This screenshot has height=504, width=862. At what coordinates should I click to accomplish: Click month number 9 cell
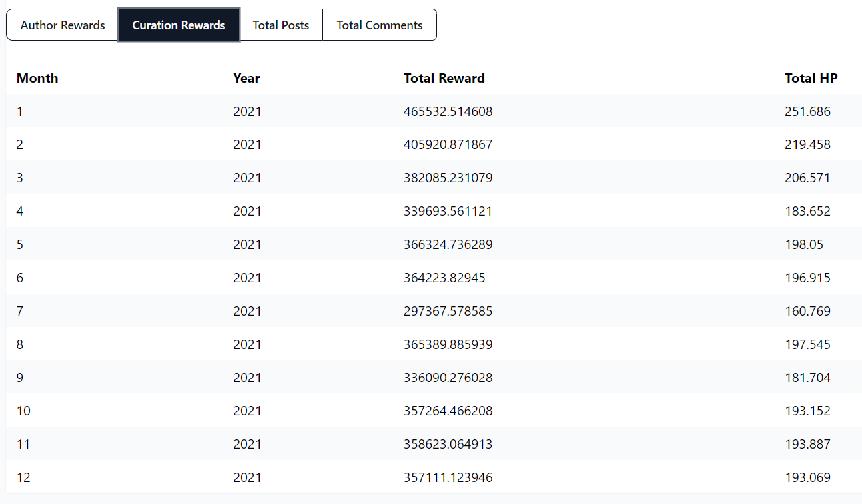pyautogui.click(x=20, y=378)
